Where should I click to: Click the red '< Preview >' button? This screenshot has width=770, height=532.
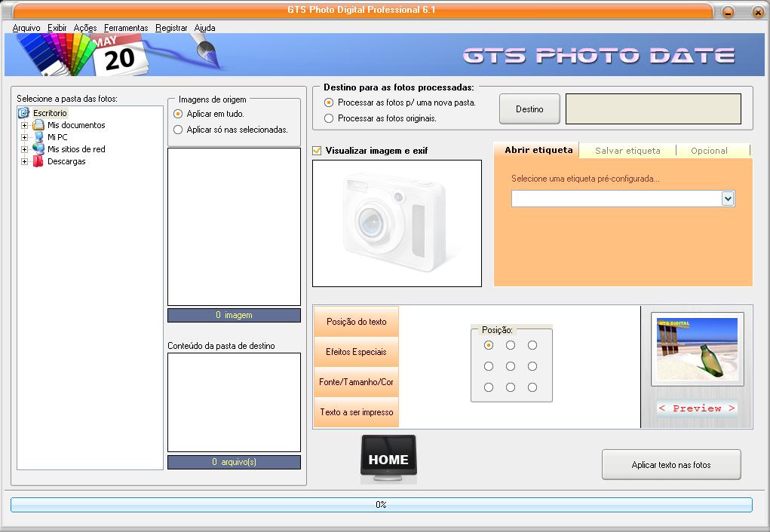[x=697, y=408]
